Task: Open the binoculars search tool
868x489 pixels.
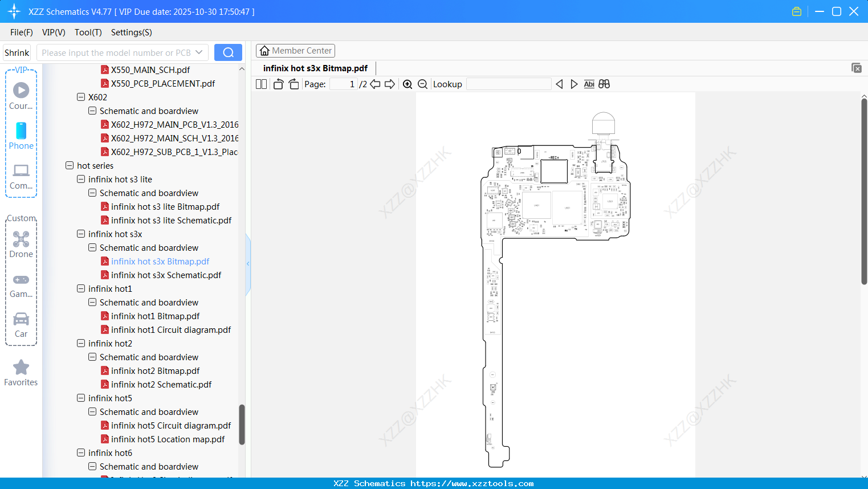Action: 604,84
